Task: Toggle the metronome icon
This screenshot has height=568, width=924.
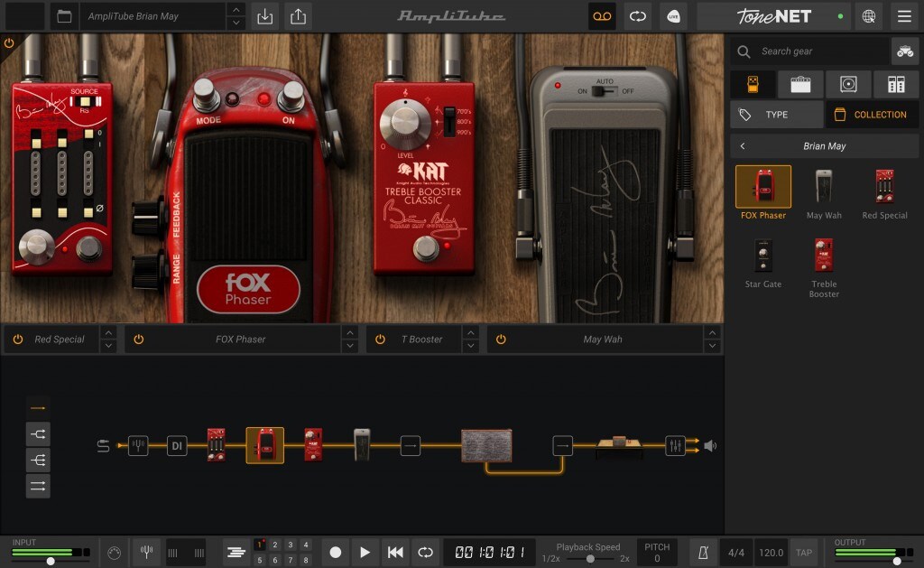Action: (x=703, y=553)
